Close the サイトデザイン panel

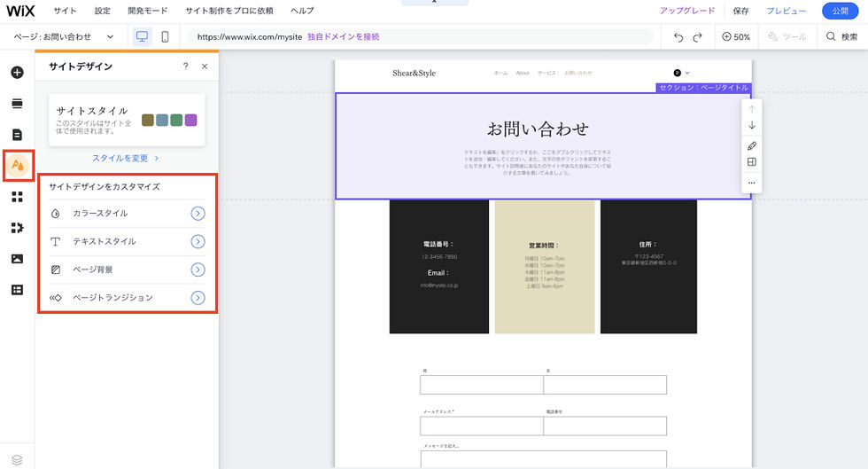coord(205,66)
